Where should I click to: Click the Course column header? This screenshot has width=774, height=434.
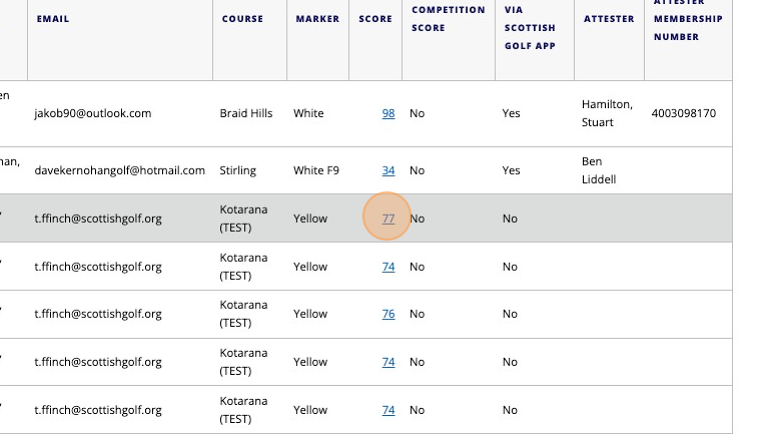tap(242, 19)
